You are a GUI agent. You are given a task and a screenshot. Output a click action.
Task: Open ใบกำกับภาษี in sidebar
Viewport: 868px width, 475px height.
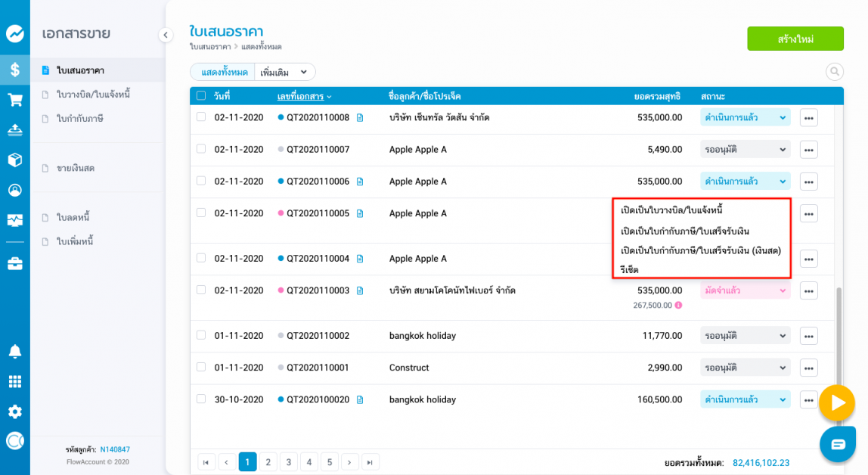click(80, 119)
